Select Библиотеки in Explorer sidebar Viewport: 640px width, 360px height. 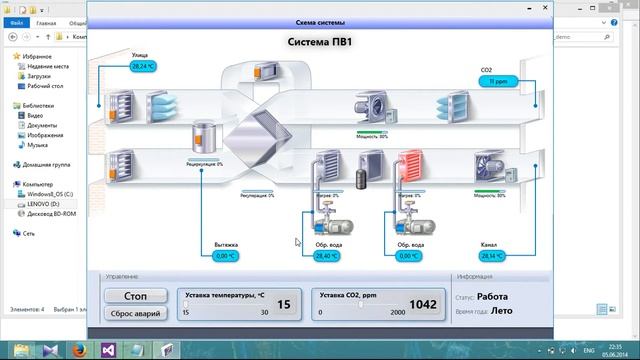click(x=38, y=106)
